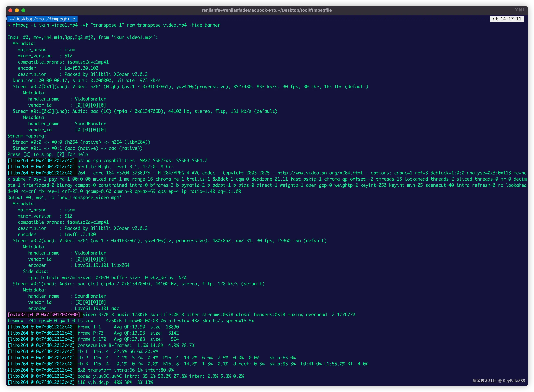
Task: Click the ⌥⌘1 shortcut indicator in the title bar
Action: click(x=519, y=10)
